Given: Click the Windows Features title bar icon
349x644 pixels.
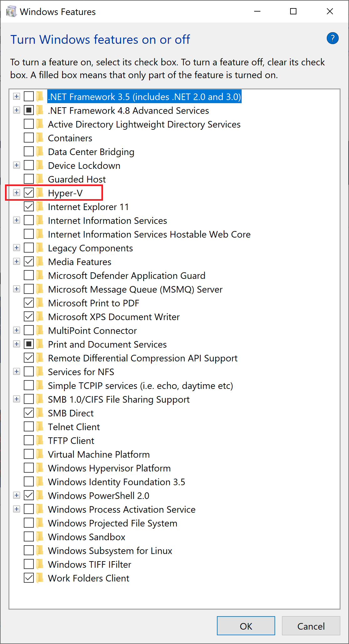Looking at the screenshot, I should coord(11,12).
